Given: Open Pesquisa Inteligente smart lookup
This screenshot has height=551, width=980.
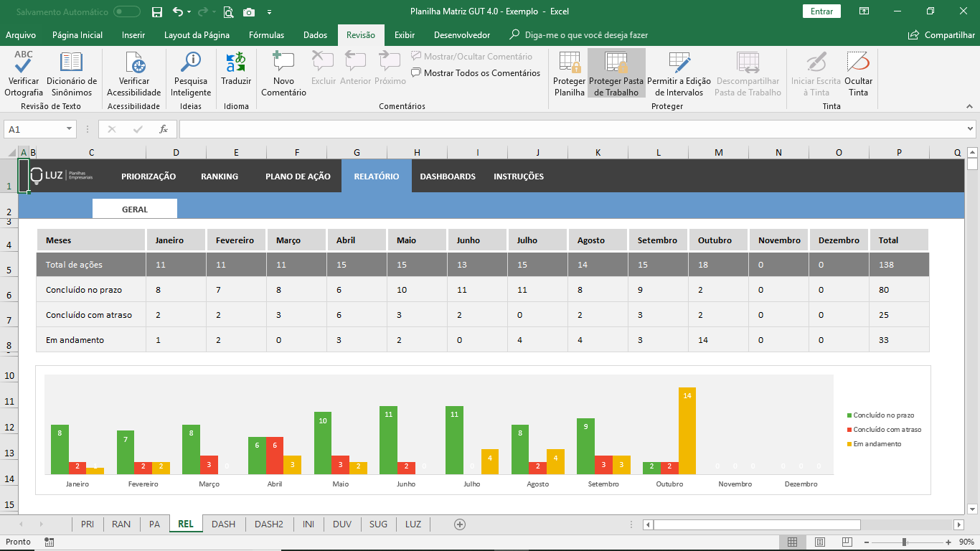Looking at the screenshot, I should pos(191,63).
